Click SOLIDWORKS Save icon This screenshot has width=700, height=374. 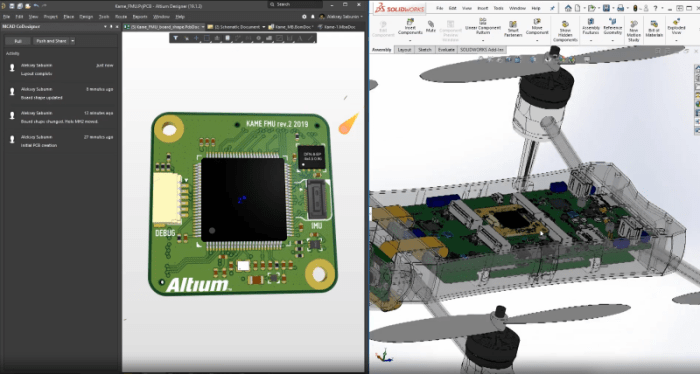tap(606, 8)
